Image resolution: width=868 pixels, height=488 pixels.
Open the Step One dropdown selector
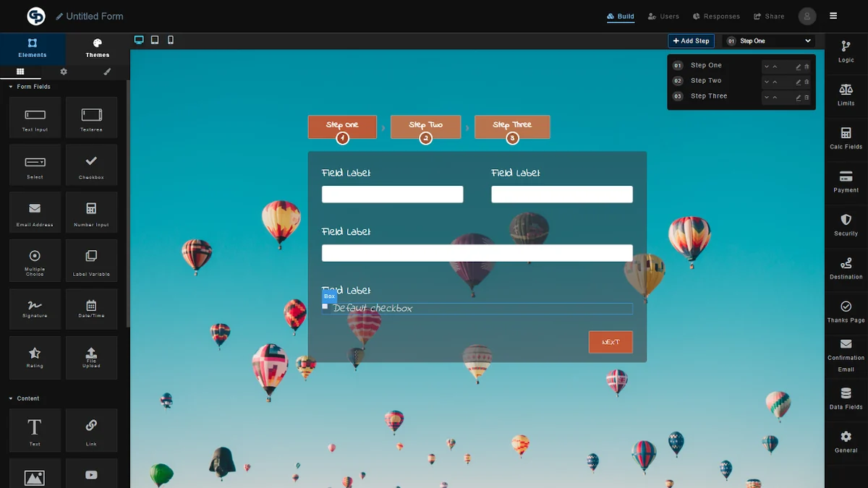pyautogui.click(x=769, y=41)
